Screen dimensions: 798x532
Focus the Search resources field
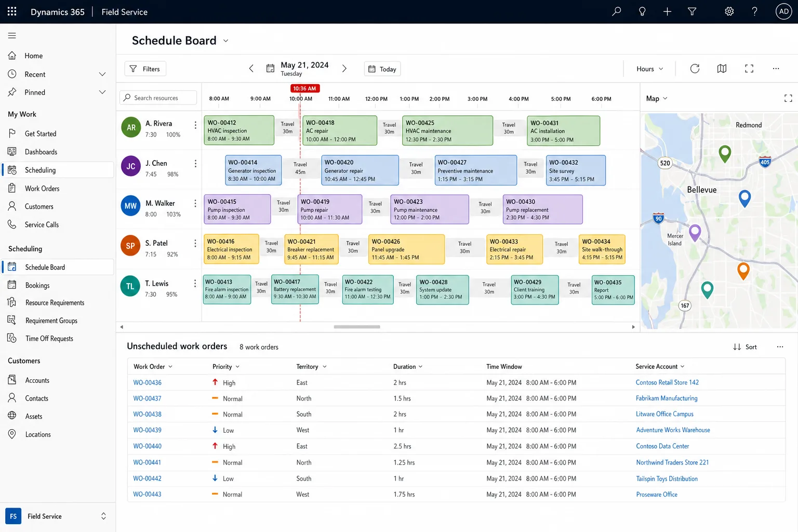tap(158, 98)
